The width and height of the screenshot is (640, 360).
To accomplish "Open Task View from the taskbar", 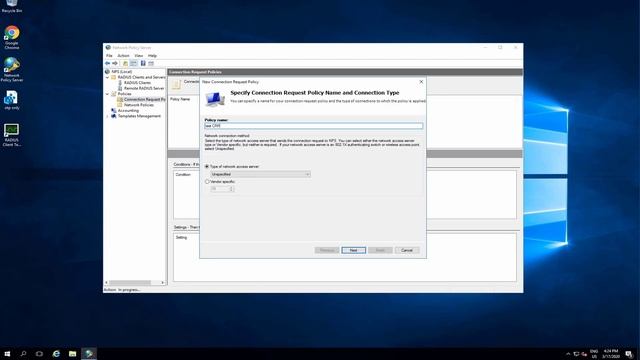I will pos(39,353).
